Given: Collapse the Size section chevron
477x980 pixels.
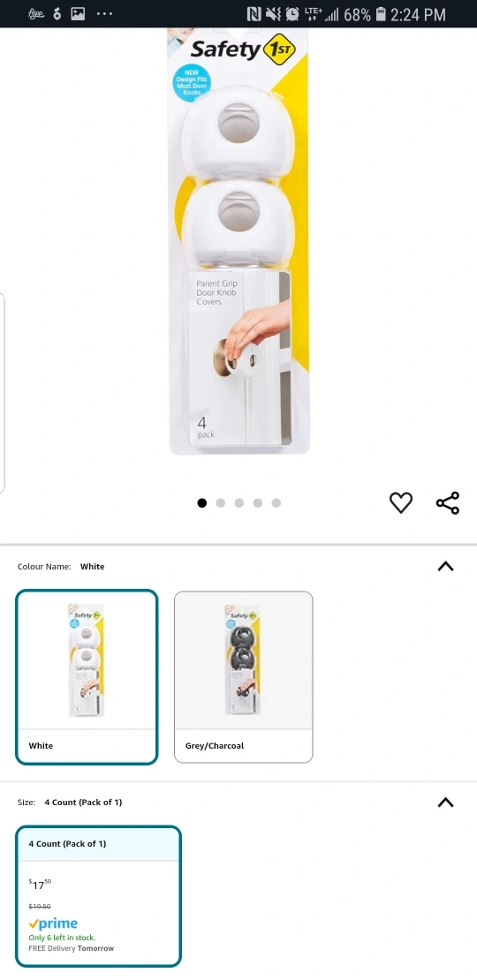Looking at the screenshot, I should [445, 803].
